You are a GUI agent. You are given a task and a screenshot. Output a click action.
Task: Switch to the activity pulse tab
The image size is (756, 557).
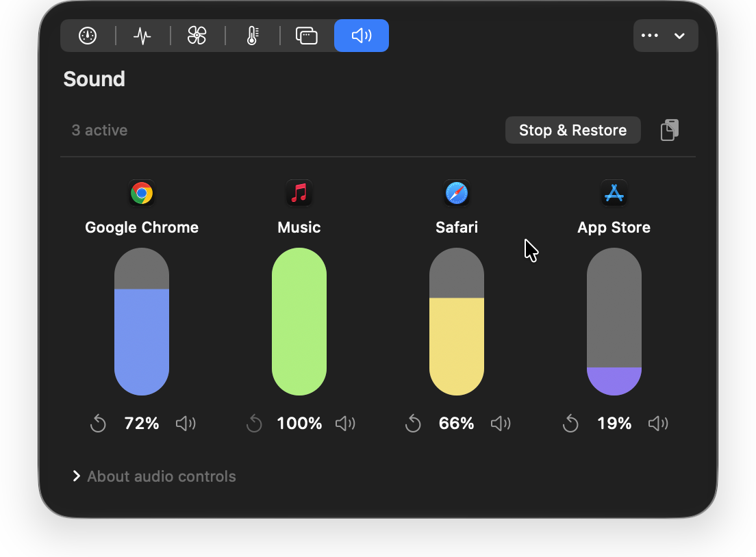point(142,36)
